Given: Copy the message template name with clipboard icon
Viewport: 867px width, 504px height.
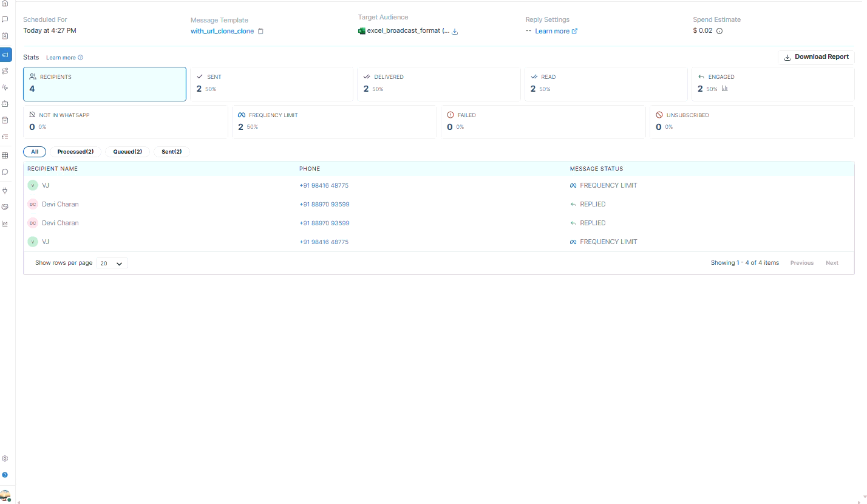Looking at the screenshot, I should pyautogui.click(x=261, y=31).
